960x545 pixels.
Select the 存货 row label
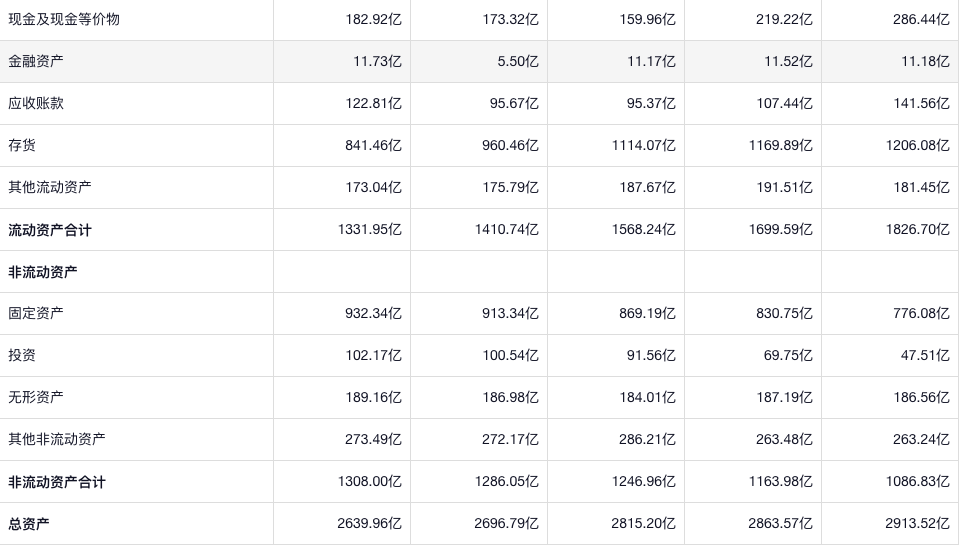coord(22,145)
